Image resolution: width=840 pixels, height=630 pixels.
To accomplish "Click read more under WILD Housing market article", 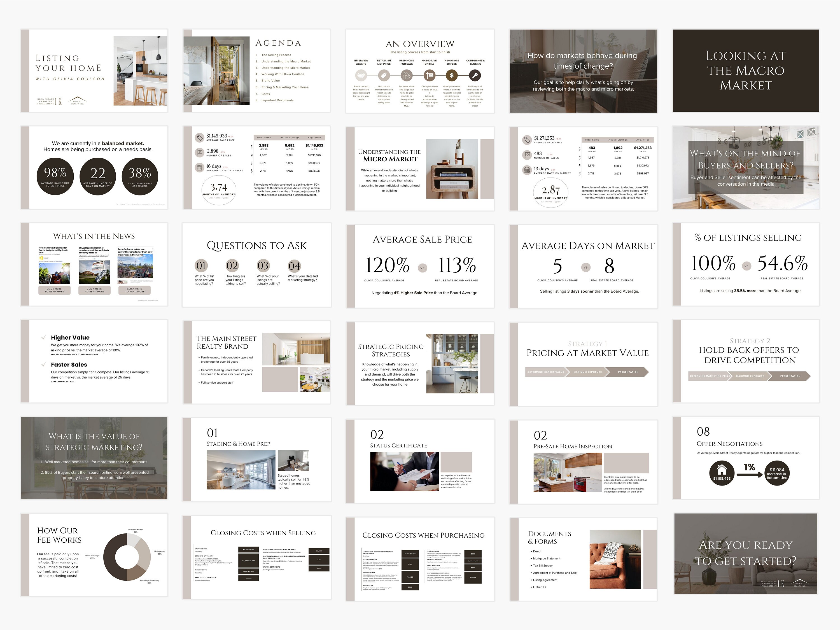I will [95, 290].
